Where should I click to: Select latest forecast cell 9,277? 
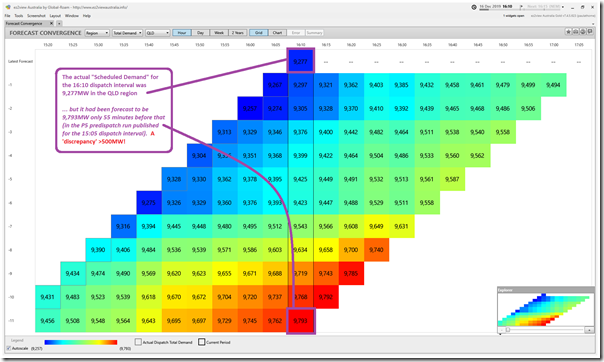(x=300, y=61)
